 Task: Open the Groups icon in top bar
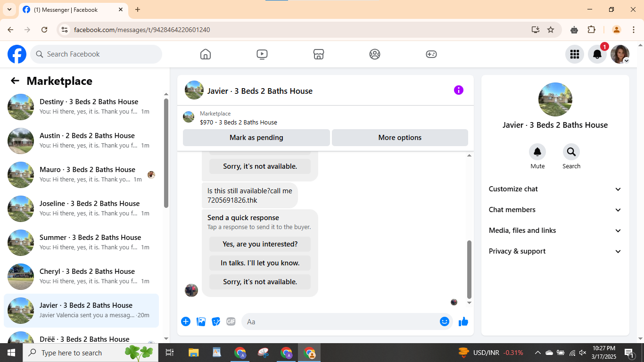tap(375, 54)
